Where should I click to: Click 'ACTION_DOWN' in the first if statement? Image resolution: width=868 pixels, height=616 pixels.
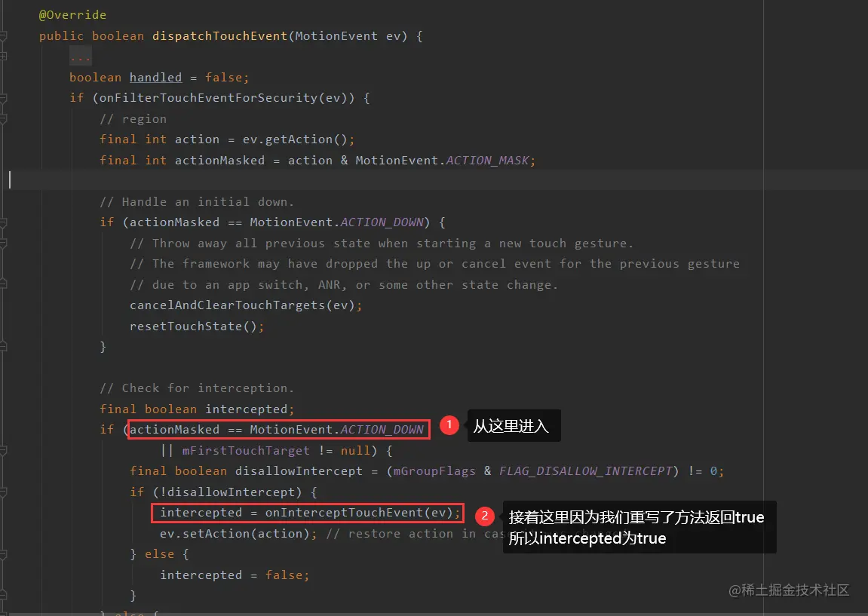pos(382,222)
